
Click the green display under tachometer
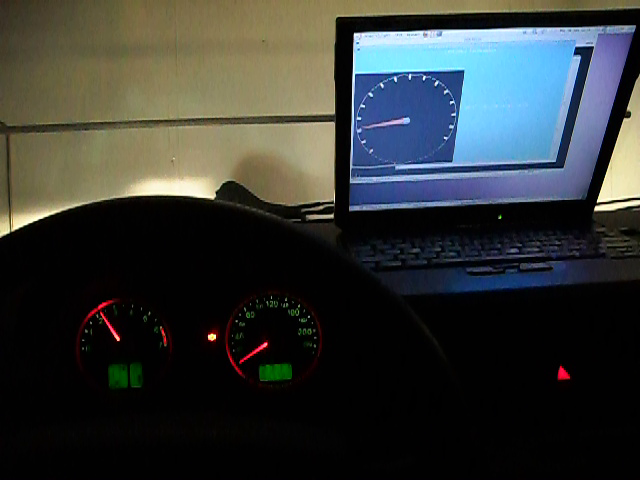tap(125, 375)
